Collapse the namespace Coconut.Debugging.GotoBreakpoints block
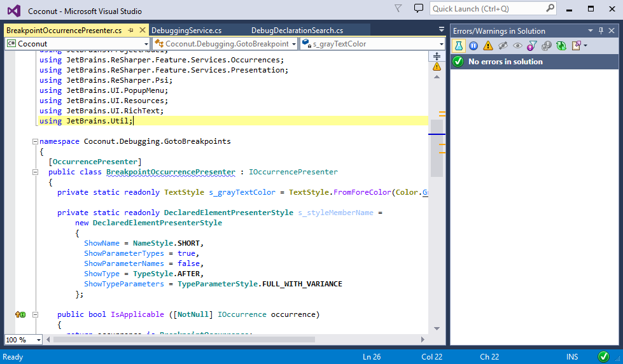The image size is (623, 364). pyautogui.click(x=35, y=141)
